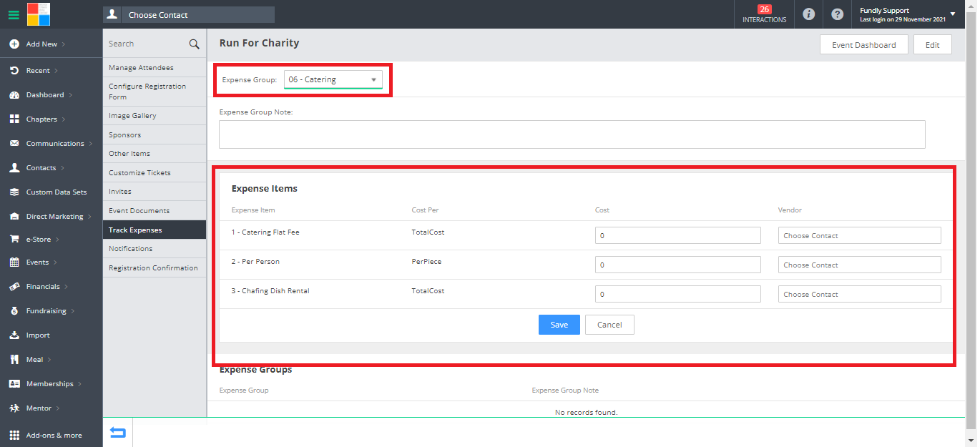This screenshot has width=980, height=447.
Task: Open Registration Confirmation section
Action: pos(155,268)
